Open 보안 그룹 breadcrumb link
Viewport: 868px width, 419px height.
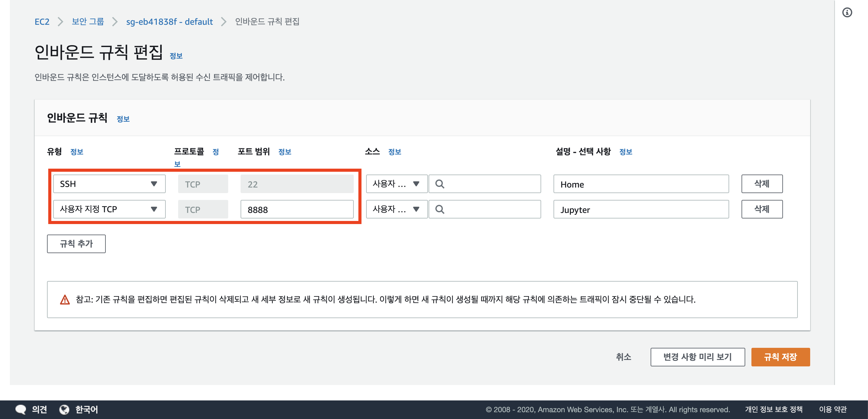point(88,22)
